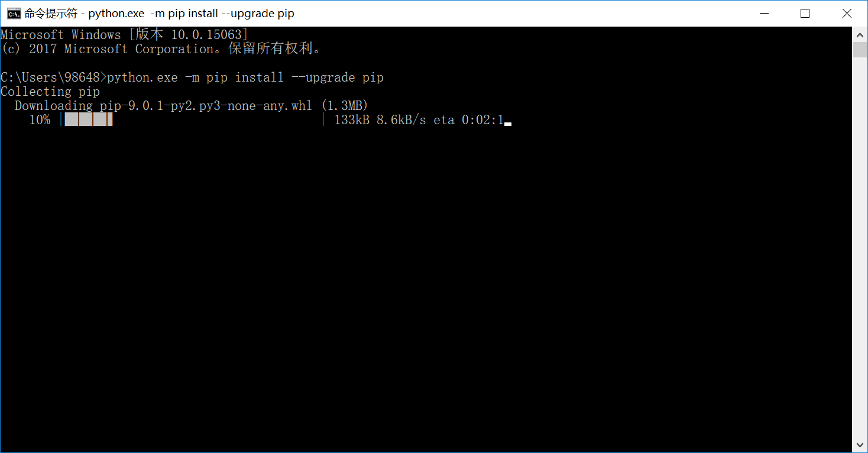Click the vertical scrollbar thumb
868x453 pixels.
click(860, 50)
